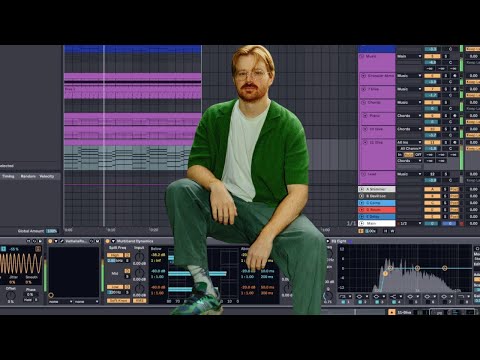This screenshot has width=480, height=360.
Task: Select the Main track header
Action: pyautogui.click(x=377, y=223)
